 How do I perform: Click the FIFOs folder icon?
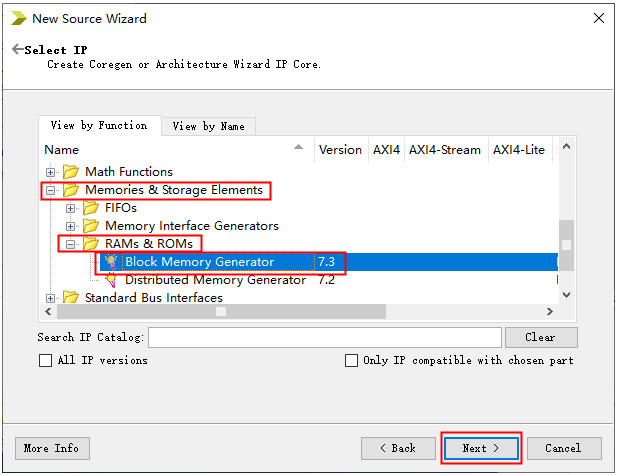point(91,208)
